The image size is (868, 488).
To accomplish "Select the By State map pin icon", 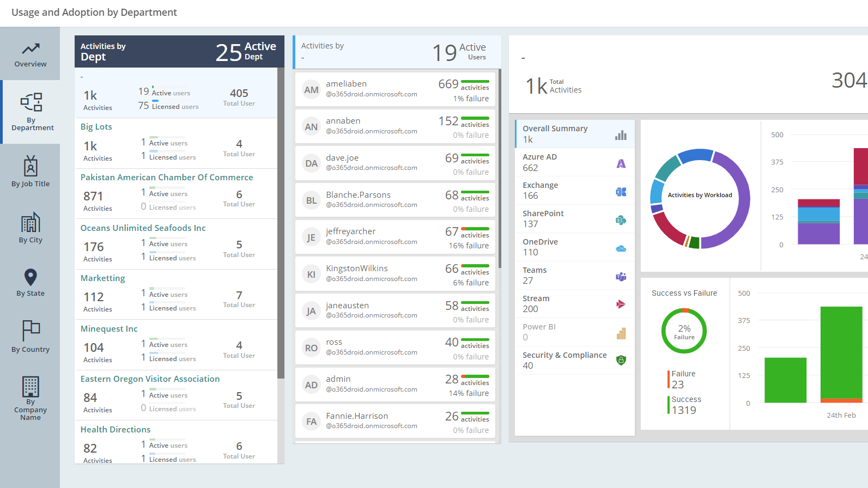I will 31,277.
